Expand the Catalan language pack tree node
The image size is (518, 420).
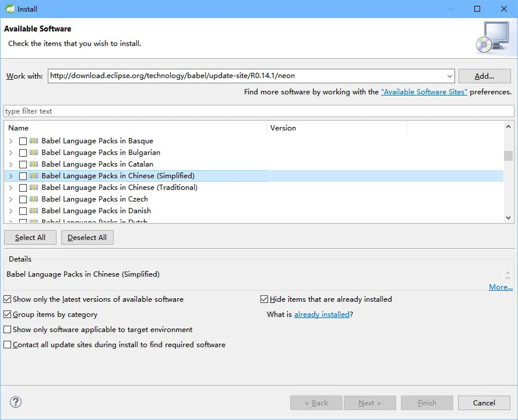pos(11,164)
